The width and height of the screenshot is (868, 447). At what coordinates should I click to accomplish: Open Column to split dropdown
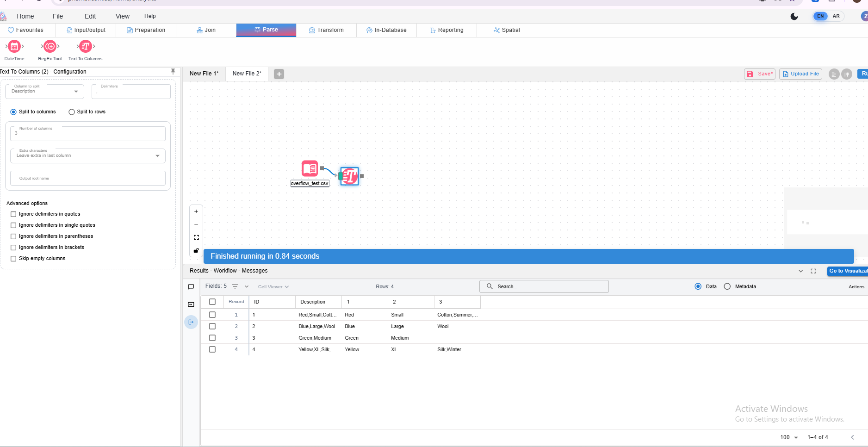pyautogui.click(x=44, y=92)
